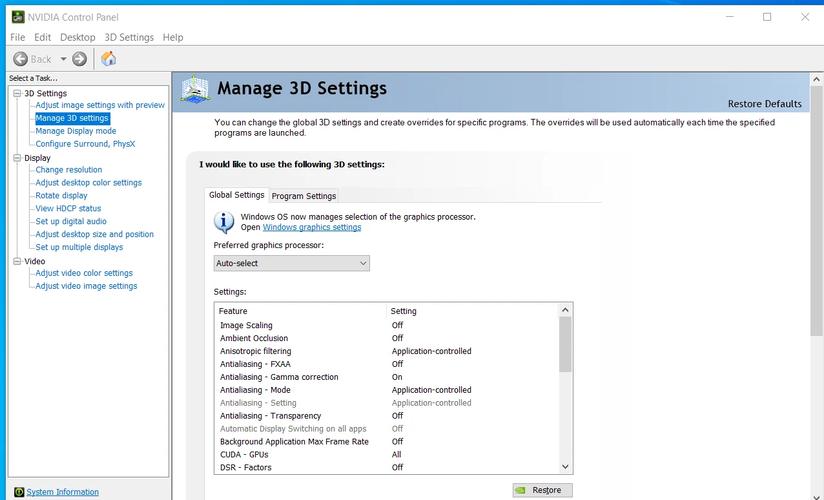Screen dimensions: 824x500
Task: Click the Forward navigation arrow icon
Action: coord(80,59)
